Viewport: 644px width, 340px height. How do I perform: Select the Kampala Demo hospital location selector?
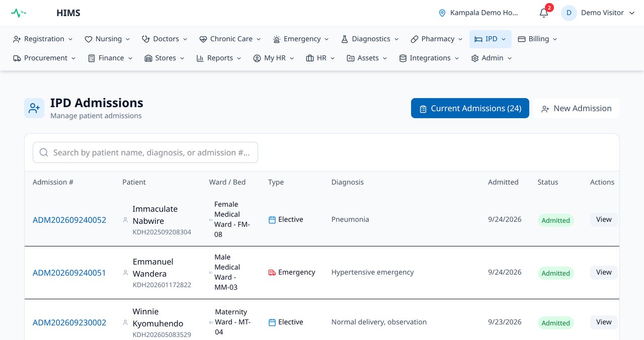[x=478, y=13]
